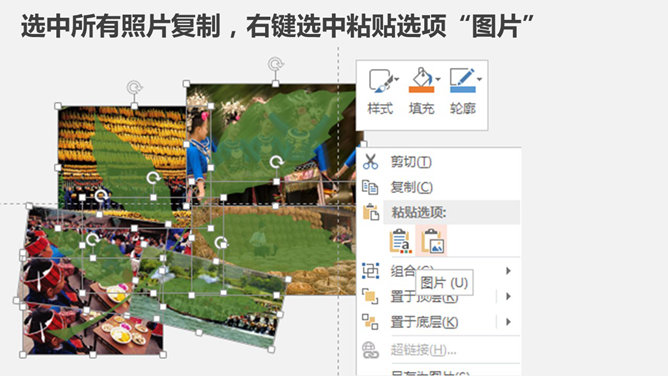Expand the 置于底层 submenu arrow

pyautogui.click(x=508, y=322)
